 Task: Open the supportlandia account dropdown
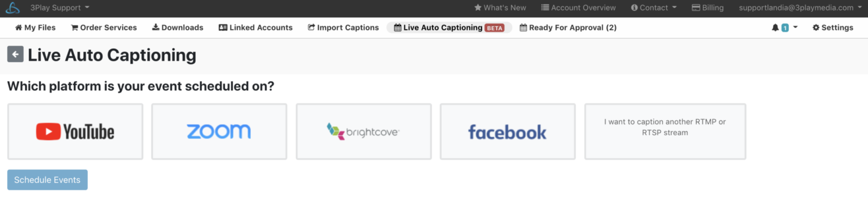(x=800, y=8)
